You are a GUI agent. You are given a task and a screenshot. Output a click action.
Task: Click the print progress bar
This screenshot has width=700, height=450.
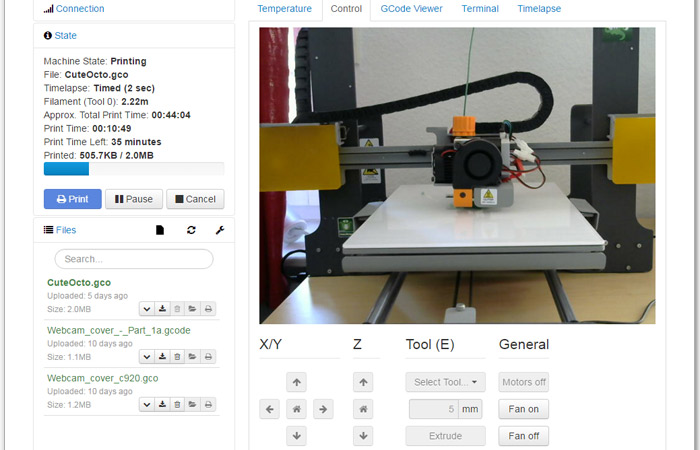[x=134, y=169]
